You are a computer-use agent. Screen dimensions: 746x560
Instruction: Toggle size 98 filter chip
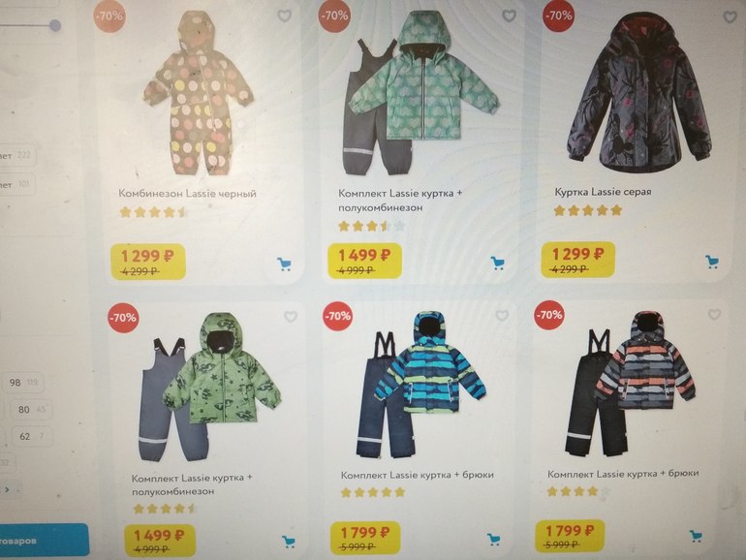(x=24, y=383)
